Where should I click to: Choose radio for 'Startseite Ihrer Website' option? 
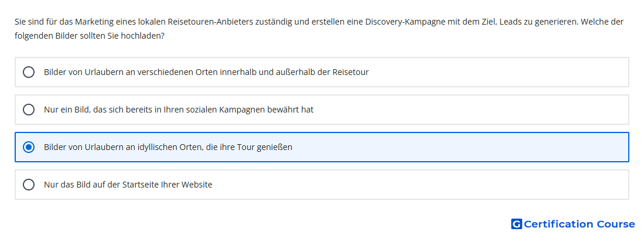click(29, 185)
